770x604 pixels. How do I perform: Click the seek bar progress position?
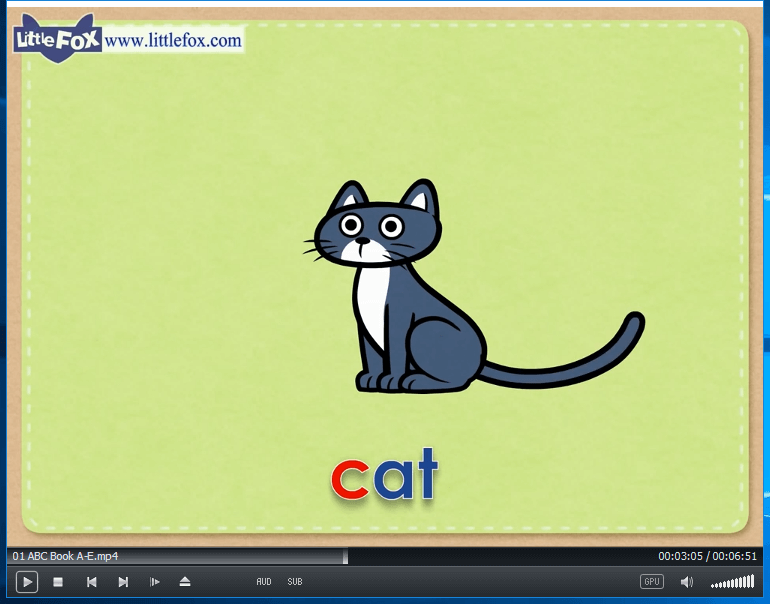346,556
